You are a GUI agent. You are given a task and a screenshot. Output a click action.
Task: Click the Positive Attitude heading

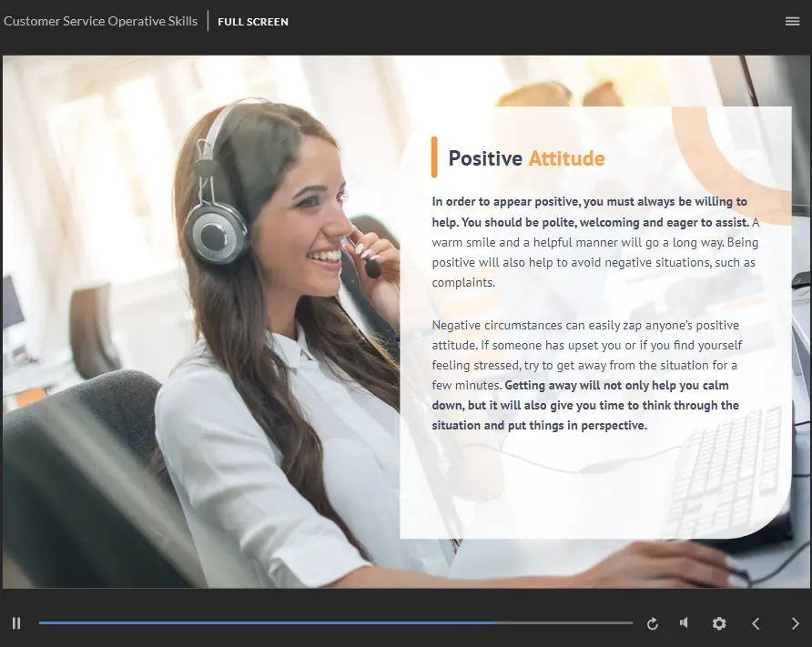(526, 158)
